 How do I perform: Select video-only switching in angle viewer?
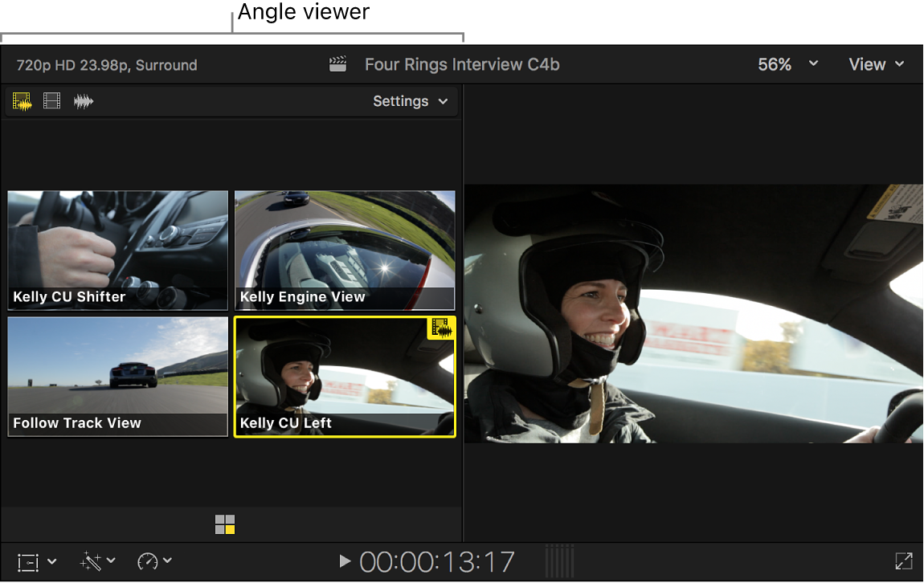click(x=51, y=101)
